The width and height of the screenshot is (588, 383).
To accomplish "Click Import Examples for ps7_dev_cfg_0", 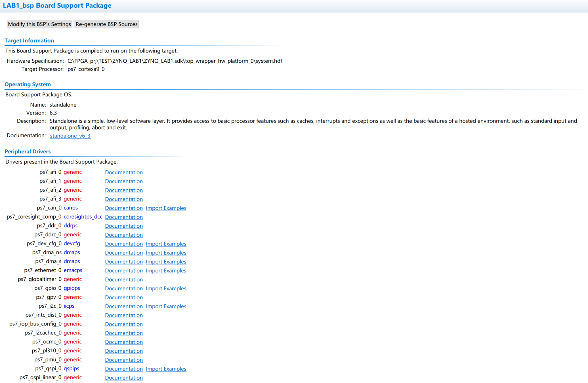I will (x=166, y=244).
